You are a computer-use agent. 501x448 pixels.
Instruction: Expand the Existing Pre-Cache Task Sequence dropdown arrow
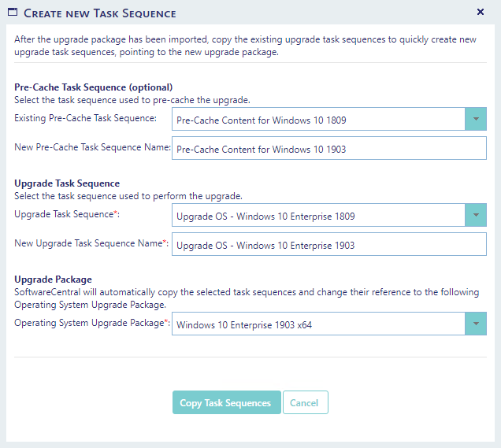475,120
